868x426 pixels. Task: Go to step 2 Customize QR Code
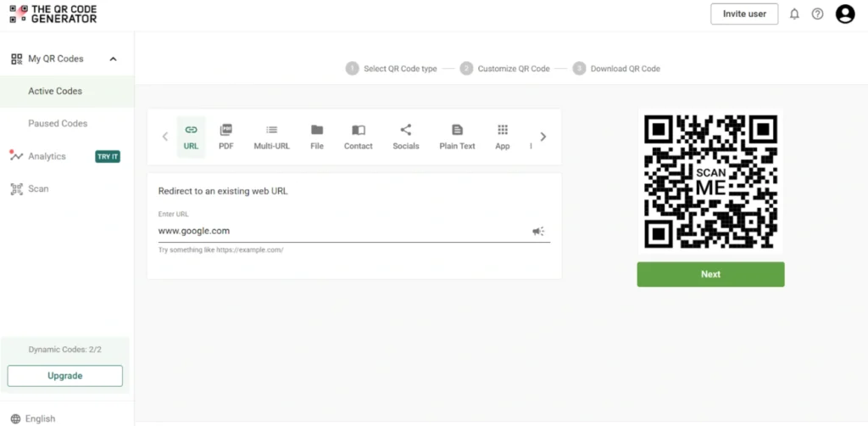504,69
